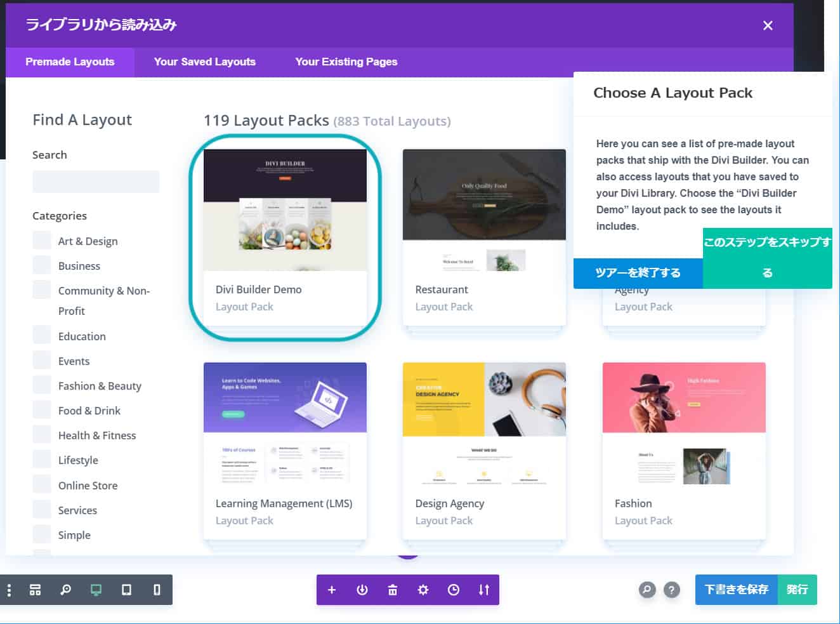The width and height of the screenshot is (840, 624).
Task: Select the Divi Builder Demo thumbnail
Action: (x=285, y=210)
